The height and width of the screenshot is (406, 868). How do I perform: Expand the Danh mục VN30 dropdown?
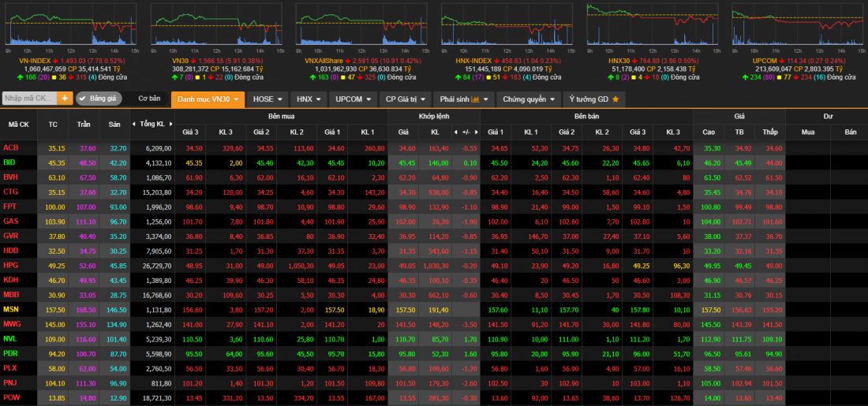[208, 99]
